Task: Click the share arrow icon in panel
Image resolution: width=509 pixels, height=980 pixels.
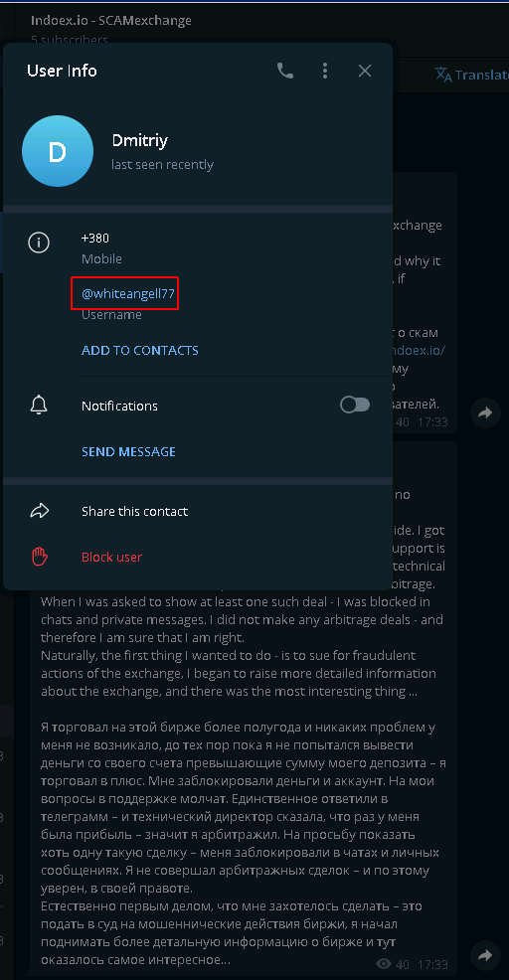Action: pyautogui.click(x=40, y=511)
